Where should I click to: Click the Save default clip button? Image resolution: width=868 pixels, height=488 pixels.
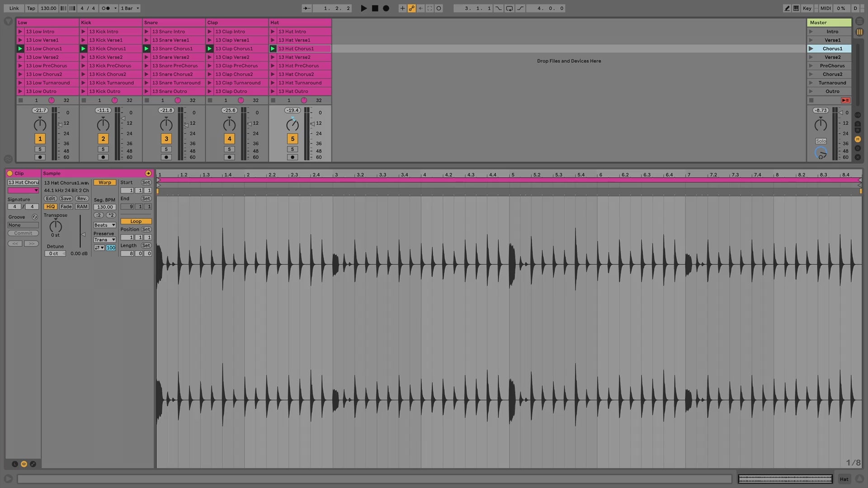(x=66, y=199)
